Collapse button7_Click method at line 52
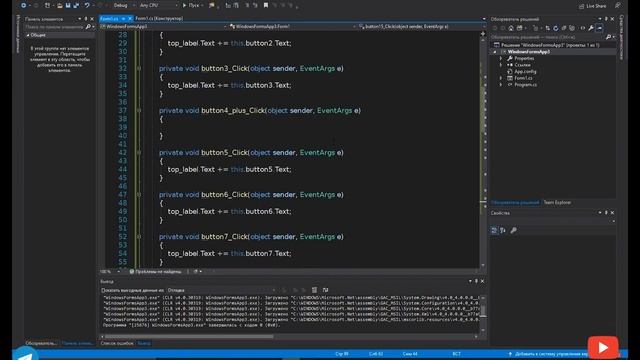The width and height of the screenshot is (640, 360). point(139,237)
